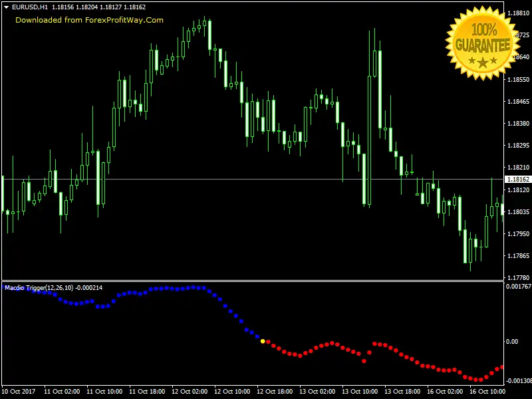Click the OHLC values 1.18156 1.18204 1.18127 1.18162
532x399 pixels.
point(98,7)
